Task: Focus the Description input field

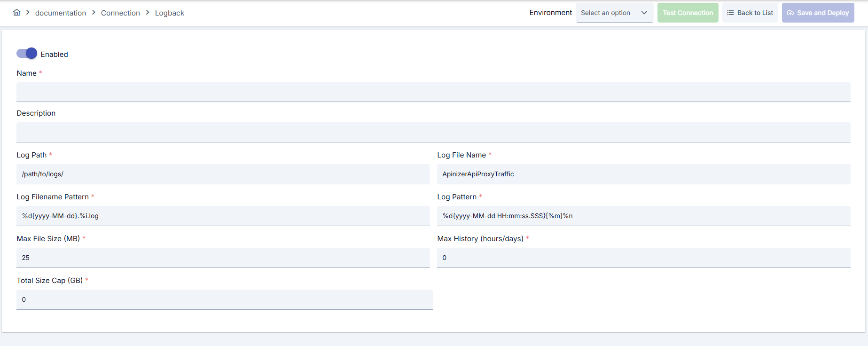Action: pos(433,132)
